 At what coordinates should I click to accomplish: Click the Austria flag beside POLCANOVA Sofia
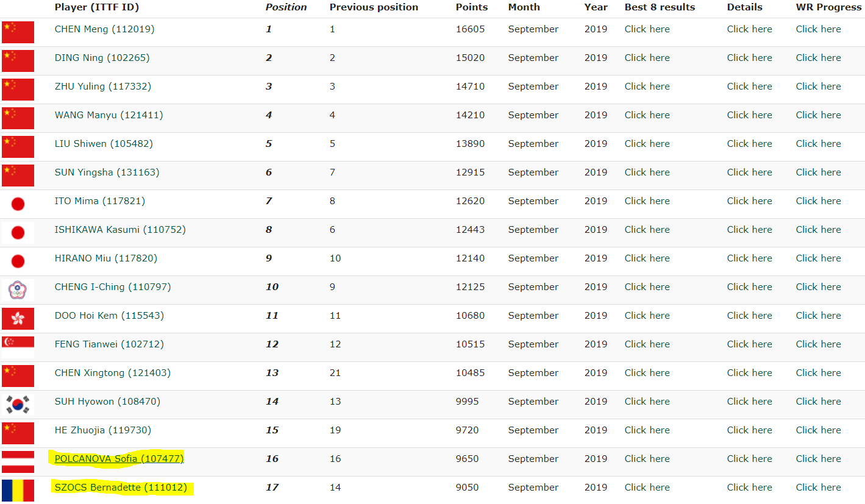coord(18,462)
